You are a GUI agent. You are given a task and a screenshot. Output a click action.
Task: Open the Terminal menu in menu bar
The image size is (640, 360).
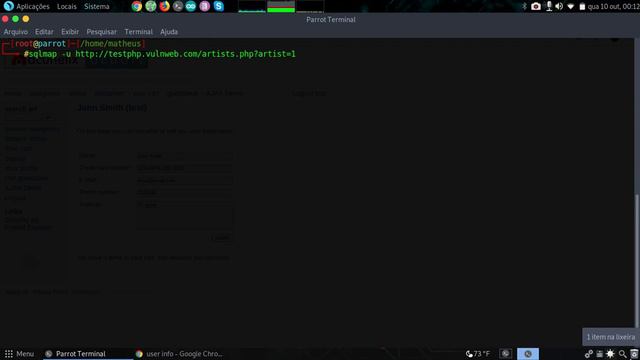(x=138, y=31)
